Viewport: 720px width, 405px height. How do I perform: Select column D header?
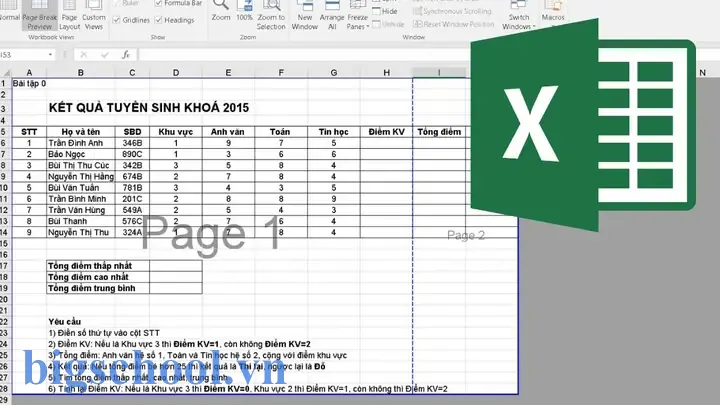pyautogui.click(x=176, y=73)
